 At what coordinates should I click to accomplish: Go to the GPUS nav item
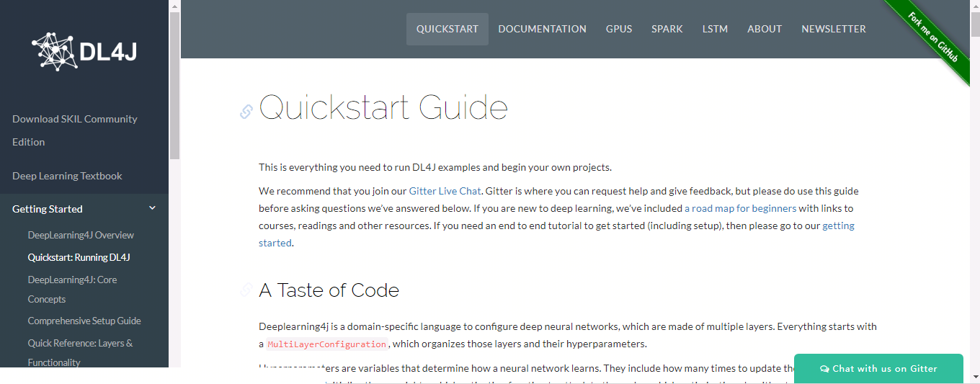tap(619, 29)
